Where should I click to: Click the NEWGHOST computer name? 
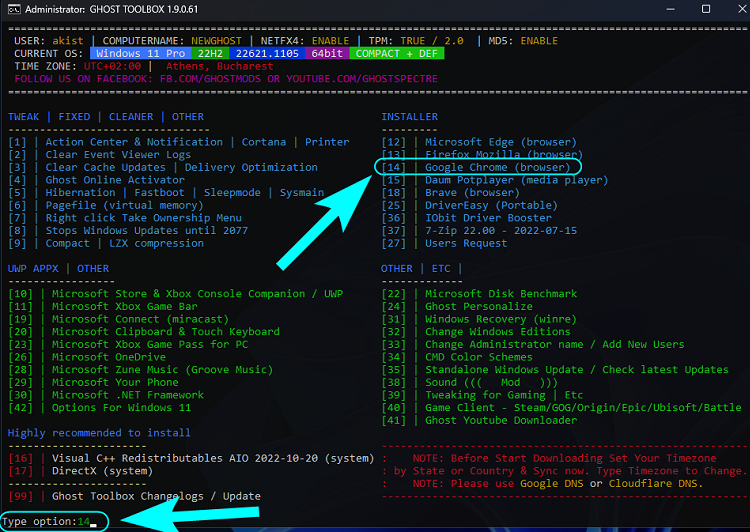coord(217,41)
